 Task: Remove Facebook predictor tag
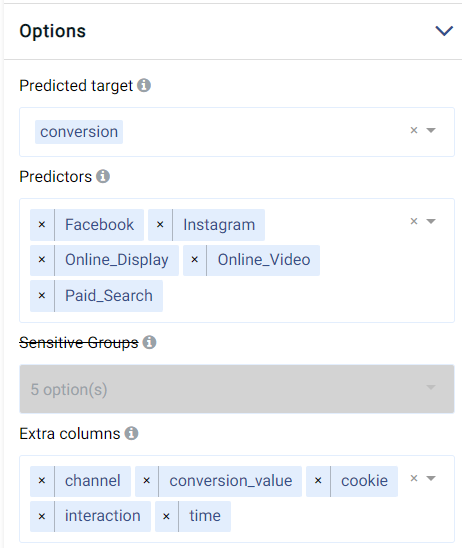coord(42,225)
